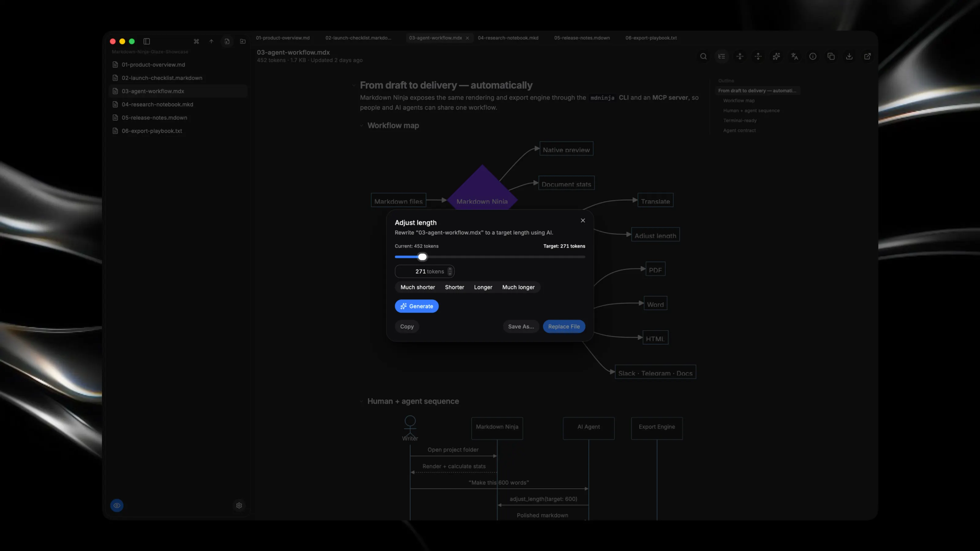Click the target length slider thumb

tap(422, 257)
